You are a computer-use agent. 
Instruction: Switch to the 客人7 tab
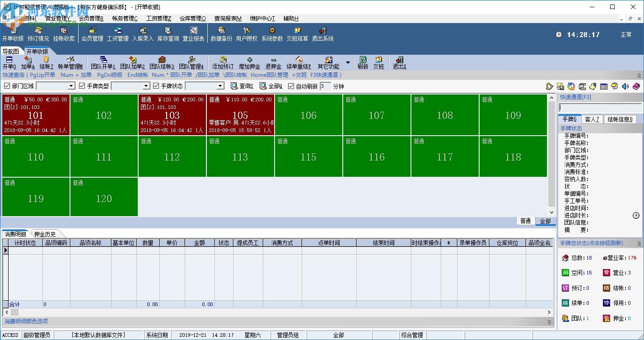pyautogui.click(x=592, y=119)
